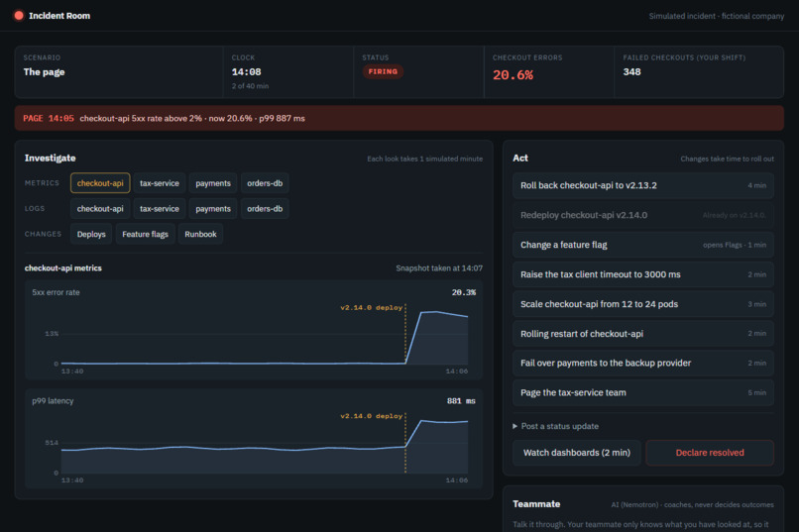Open the Feature flags changes
This screenshot has height=532, width=799.
pos(145,234)
